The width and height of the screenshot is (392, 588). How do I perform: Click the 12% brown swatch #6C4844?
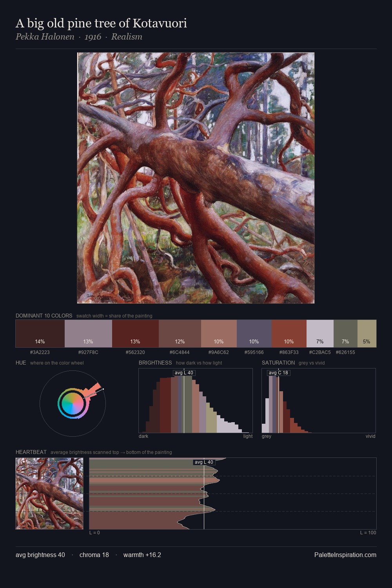point(180,334)
